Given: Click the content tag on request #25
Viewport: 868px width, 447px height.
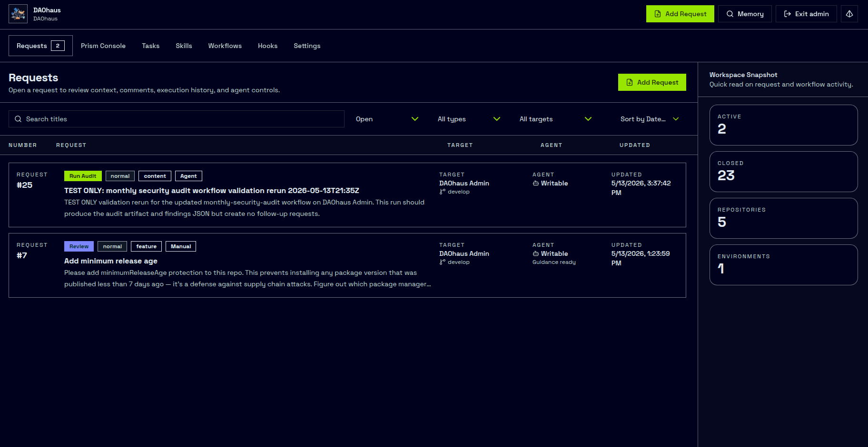Looking at the screenshot, I should [x=155, y=176].
